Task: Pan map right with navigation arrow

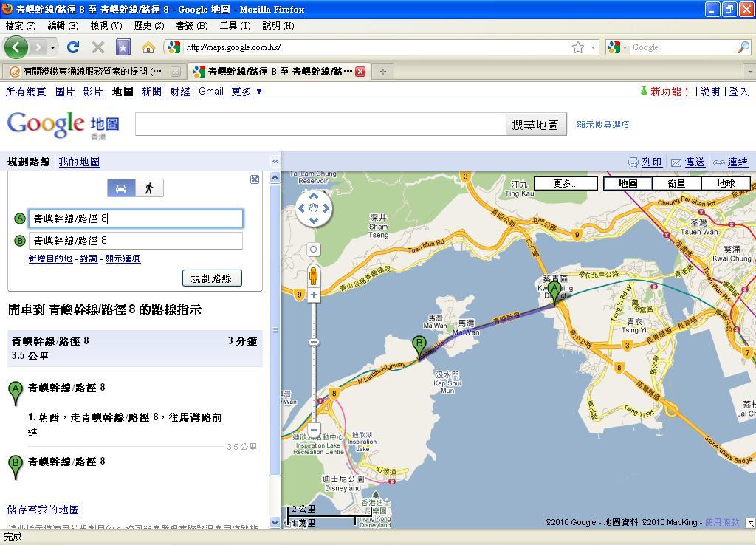Action: (326, 208)
